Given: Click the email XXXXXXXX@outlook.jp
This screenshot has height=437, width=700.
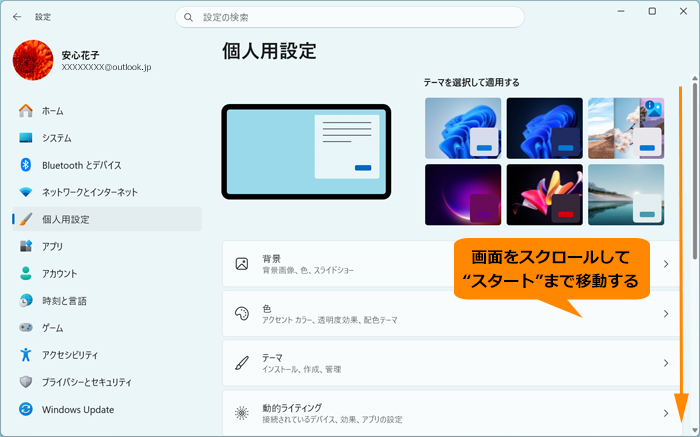Looking at the screenshot, I should click(x=106, y=67).
